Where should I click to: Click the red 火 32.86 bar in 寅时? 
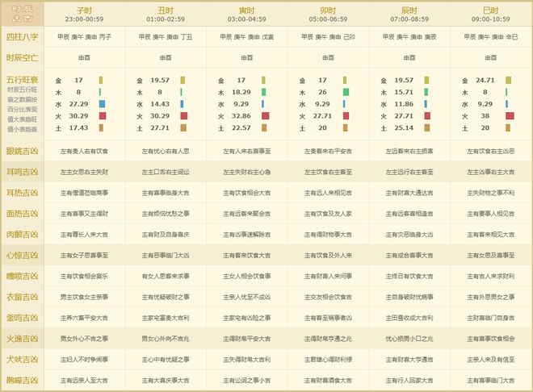266,115
